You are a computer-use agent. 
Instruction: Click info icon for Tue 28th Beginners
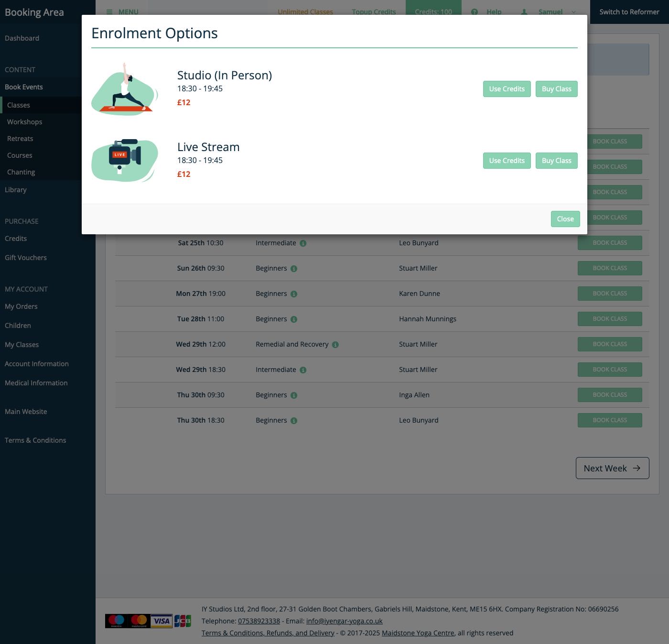click(294, 319)
